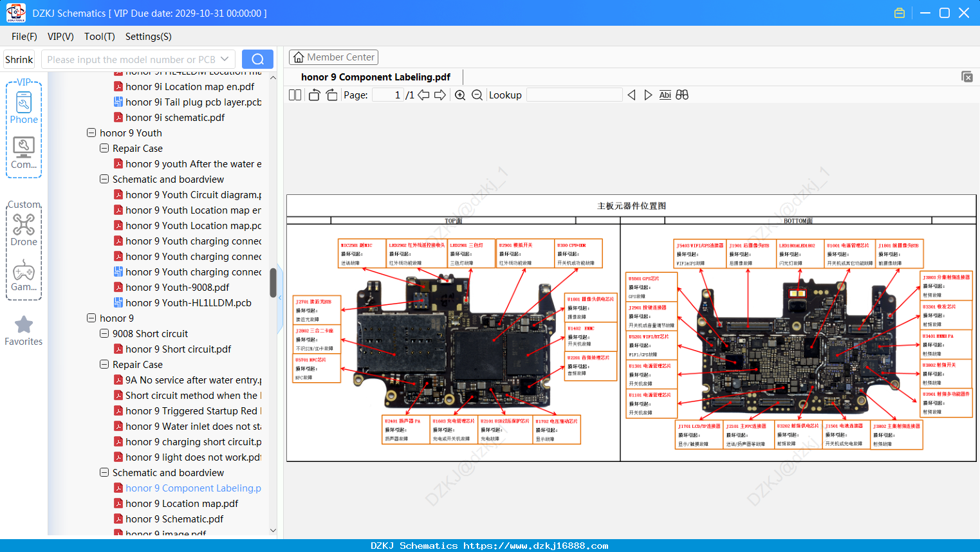Collapse Repair Case under honor 9 Youth

pyautogui.click(x=104, y=148)
